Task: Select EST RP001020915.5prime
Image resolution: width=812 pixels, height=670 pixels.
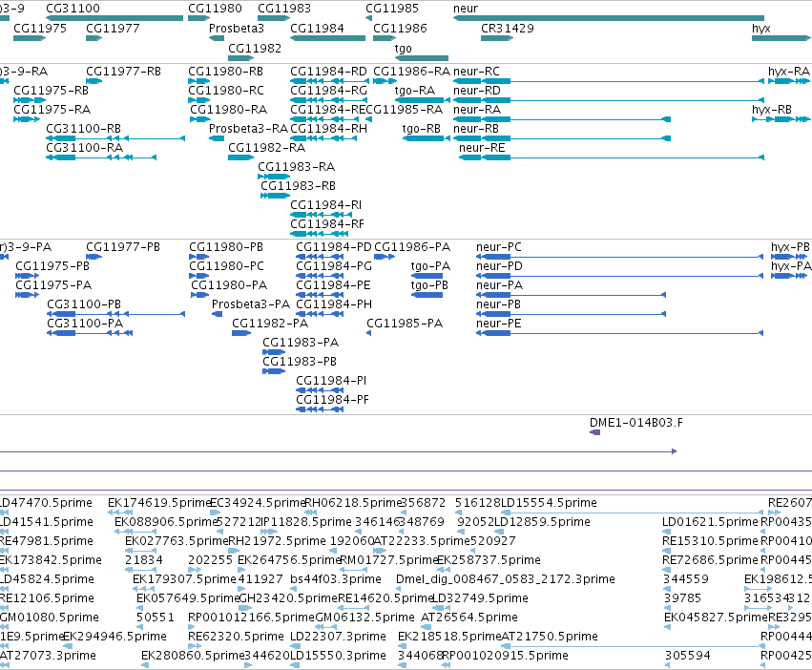Action: coord(505,656)
